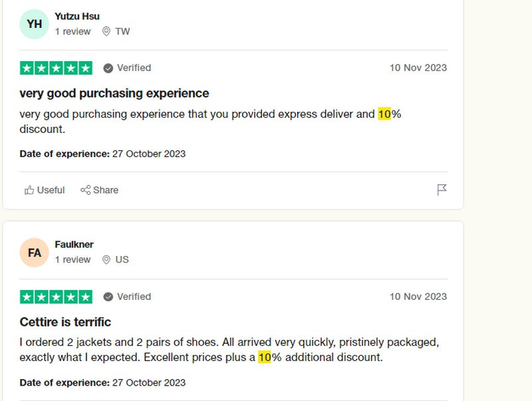Open review titled 'Cettire is terrific'
This screenshot has width=532, height=401.
(x=65, y=322)
